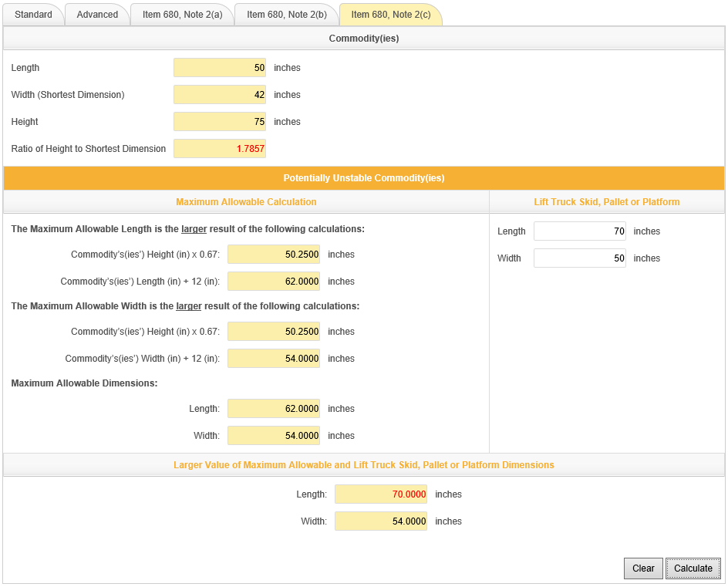The height and width of the screenshot is (587, 728).
Task: Click the ratio field showing 1.7857
Action: click(x=220, y=149)
